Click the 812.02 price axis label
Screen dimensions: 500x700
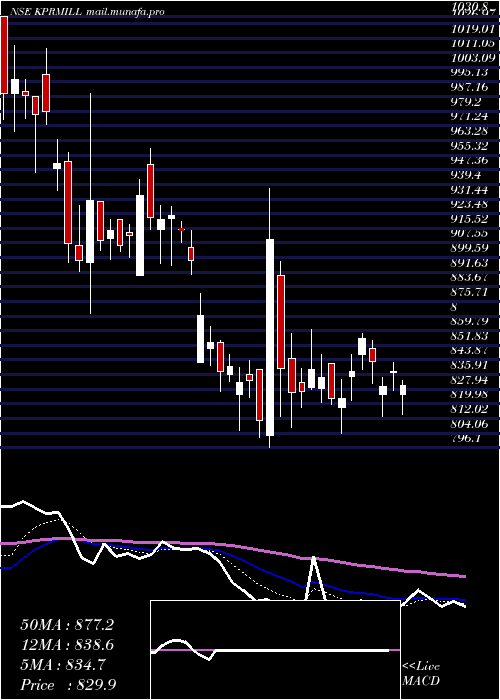pos(470,409)
